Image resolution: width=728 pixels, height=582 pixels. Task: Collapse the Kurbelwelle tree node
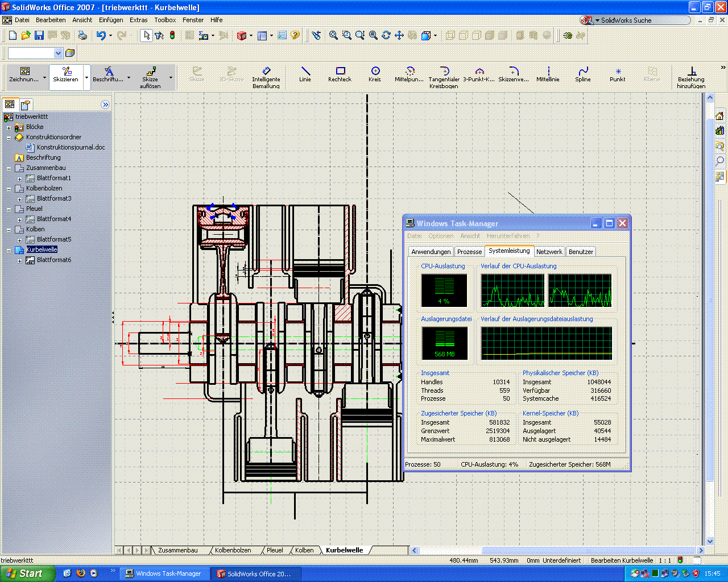[9, 250]
